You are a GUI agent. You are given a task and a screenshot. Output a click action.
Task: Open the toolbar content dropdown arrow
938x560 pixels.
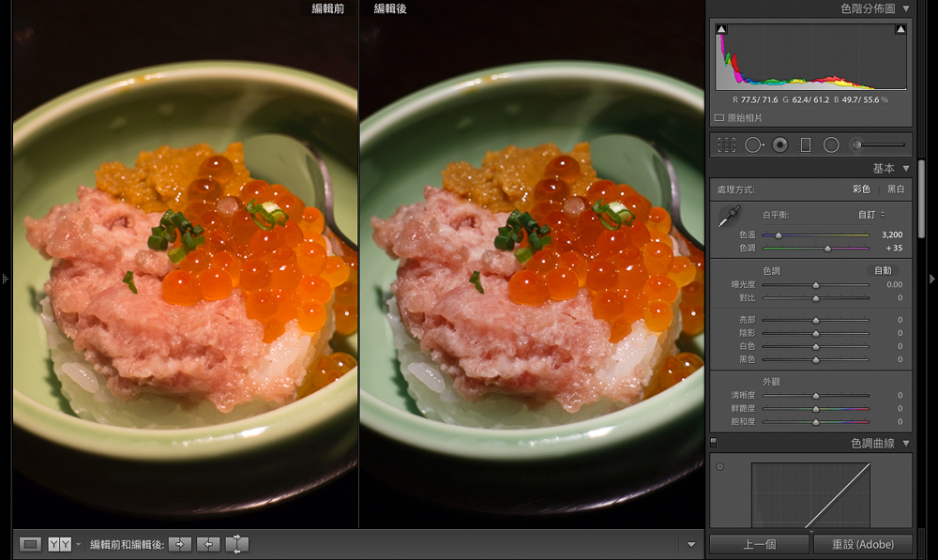691,544
